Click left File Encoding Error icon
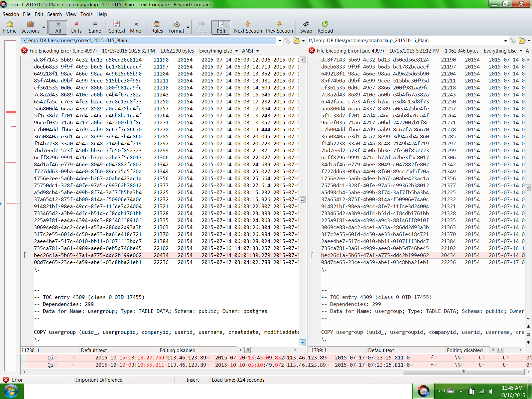Screen dimensions: 532x399 click(25, 51)
